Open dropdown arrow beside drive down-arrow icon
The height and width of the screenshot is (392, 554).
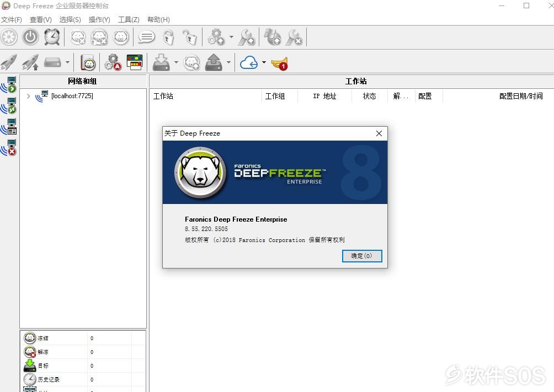point(176,62)
